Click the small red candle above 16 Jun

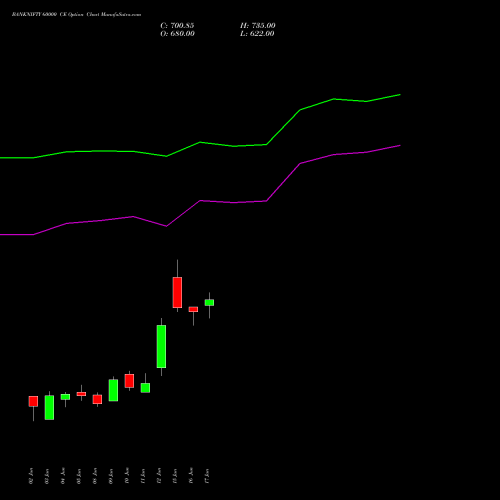(x=193, y=309)
